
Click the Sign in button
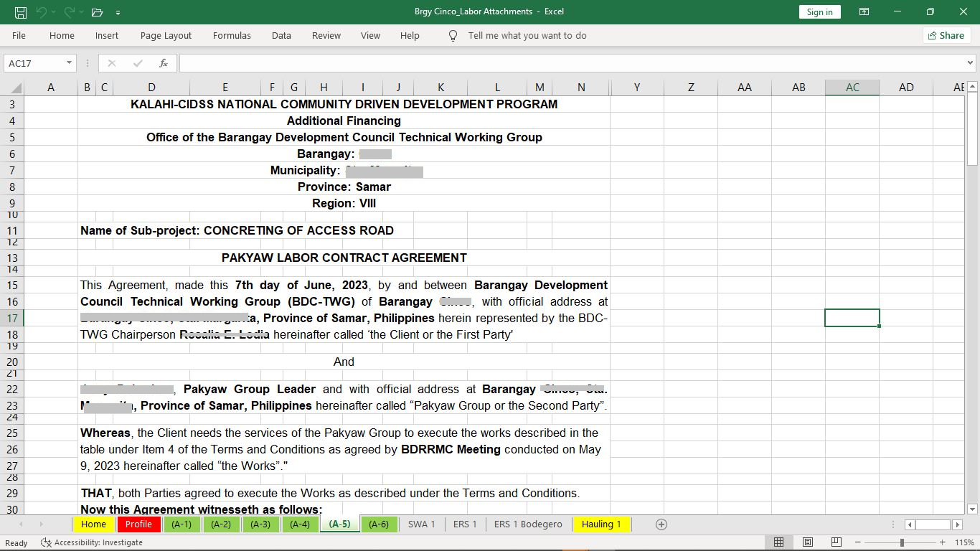[x=819, y=11]
